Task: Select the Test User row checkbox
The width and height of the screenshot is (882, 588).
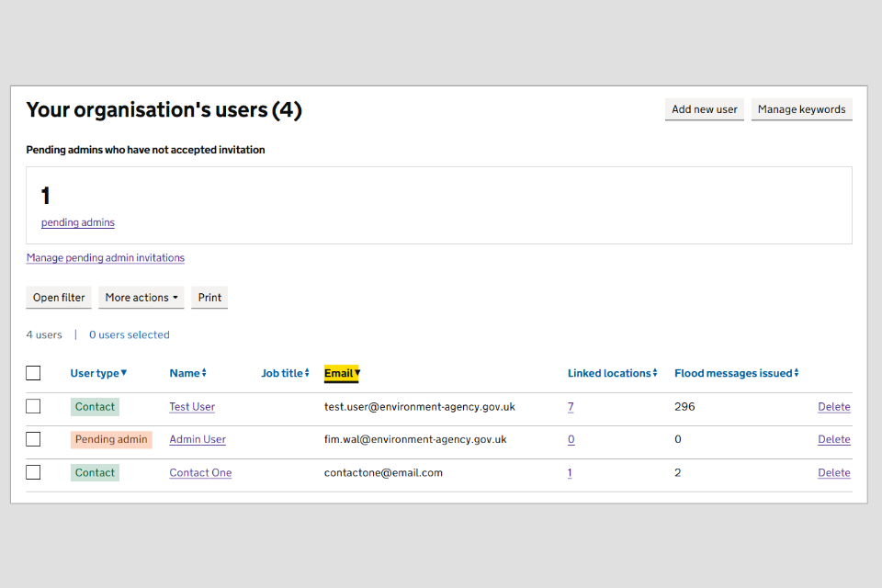Action: point(33,406)
